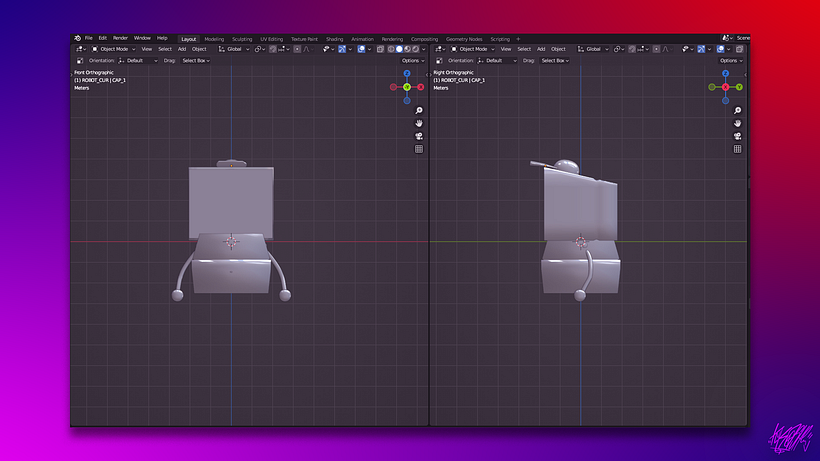This screenshot has width=820, height=461.
Task: Open editor type dropdown in Front view
Action: tap(81, 49)
